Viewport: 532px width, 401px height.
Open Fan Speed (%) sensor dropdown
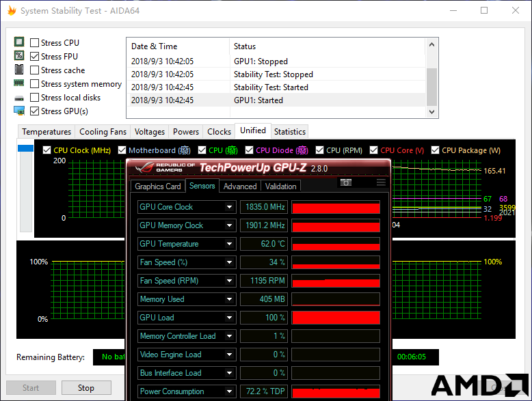pos(230,262)
